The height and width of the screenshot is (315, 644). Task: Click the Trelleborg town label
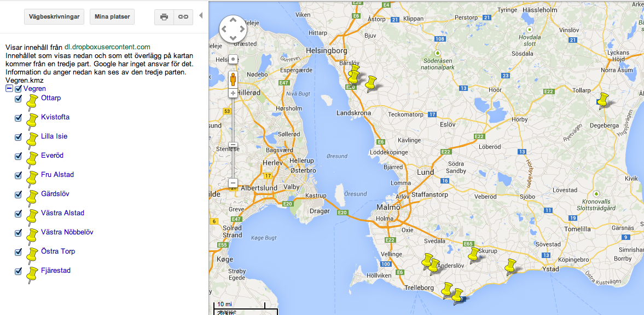tap(419, 288)
